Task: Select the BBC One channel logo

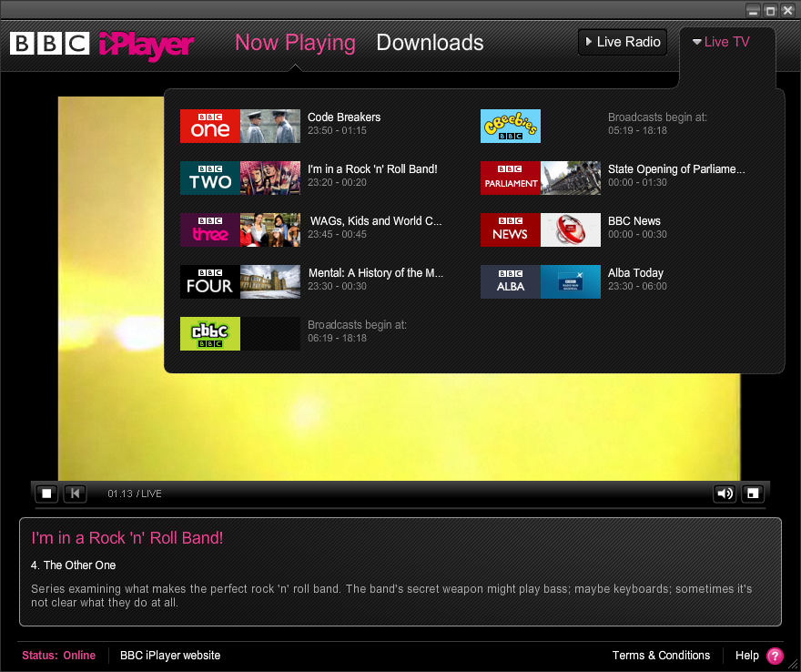Action: (x=209, y=127)
